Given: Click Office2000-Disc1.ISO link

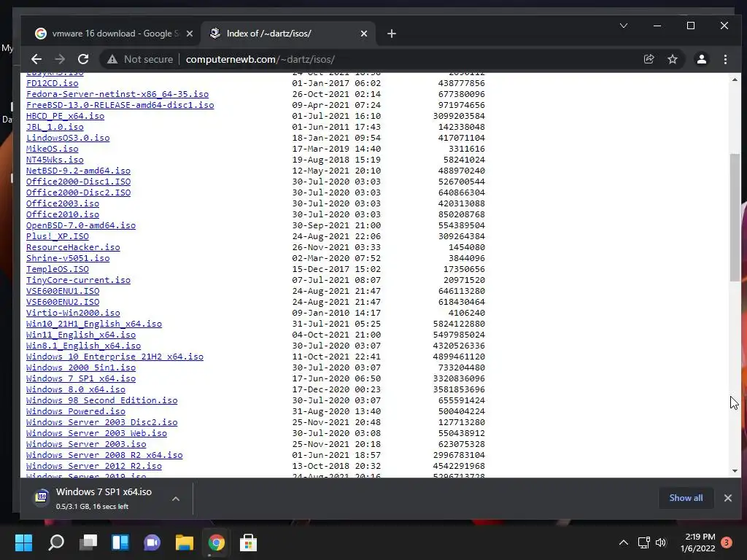Looking at the screenshot, I should click(x=78, y=182).
